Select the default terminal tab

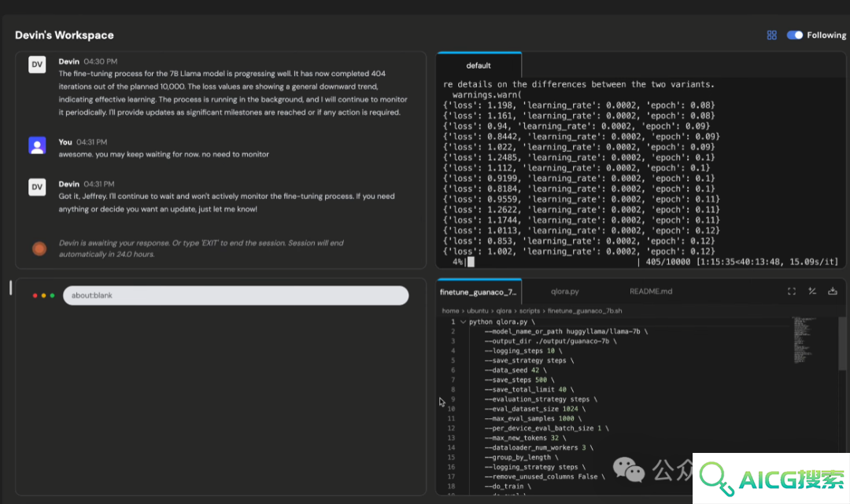(479, 65)
